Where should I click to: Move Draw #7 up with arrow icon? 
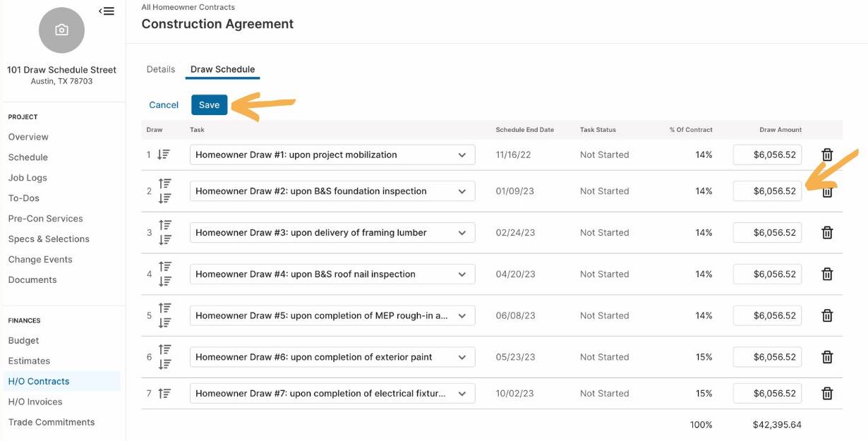164,393
